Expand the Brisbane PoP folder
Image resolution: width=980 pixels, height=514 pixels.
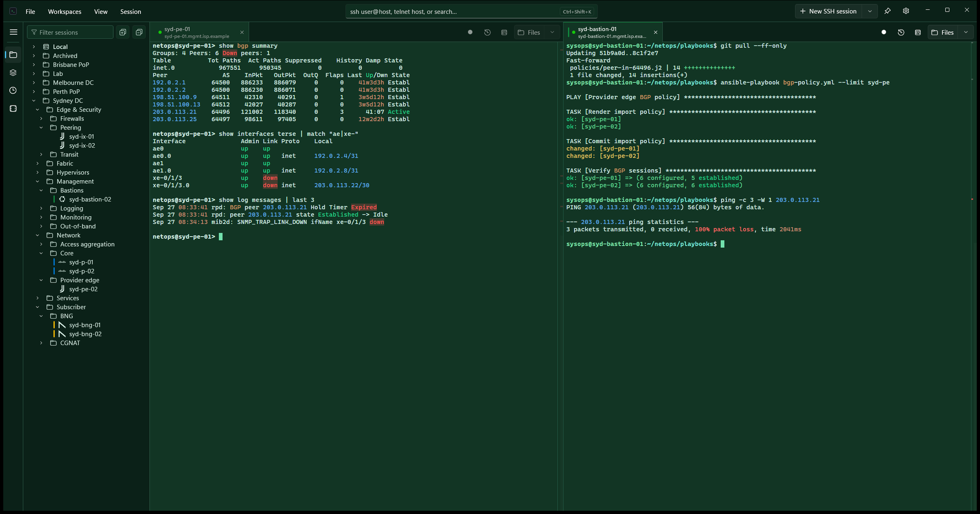[34, 65]
